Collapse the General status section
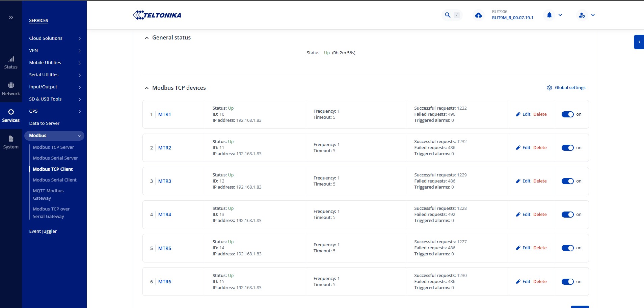Screen dimensions: 644x308 (147, 38)
